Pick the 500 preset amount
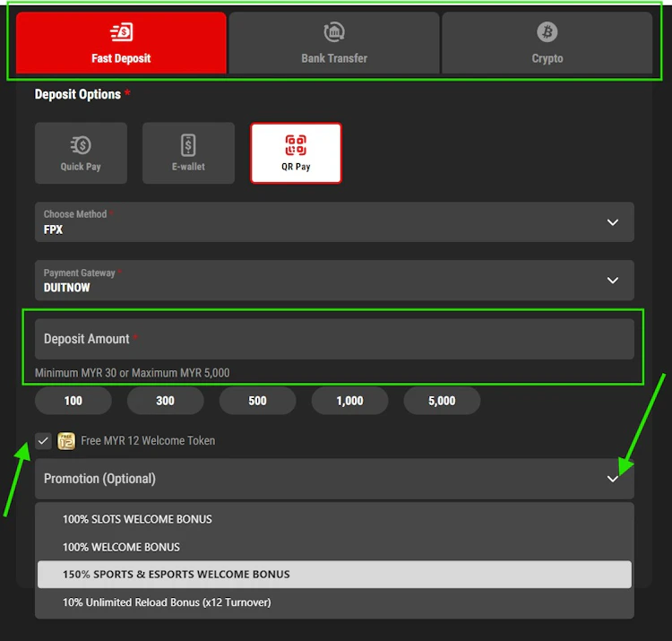Viewport: 672px width, 641px height. point(257,401)
